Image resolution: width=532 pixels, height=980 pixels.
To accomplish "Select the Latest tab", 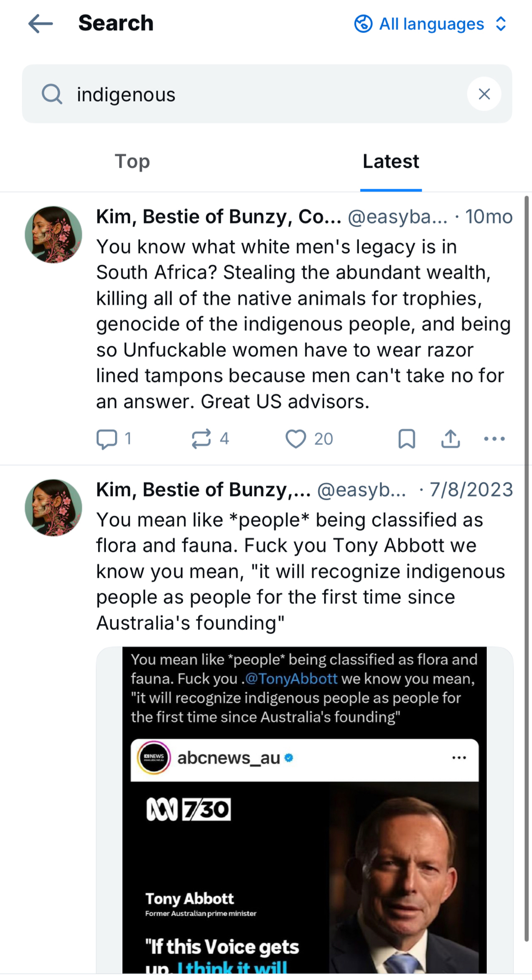I will point(391,162).
